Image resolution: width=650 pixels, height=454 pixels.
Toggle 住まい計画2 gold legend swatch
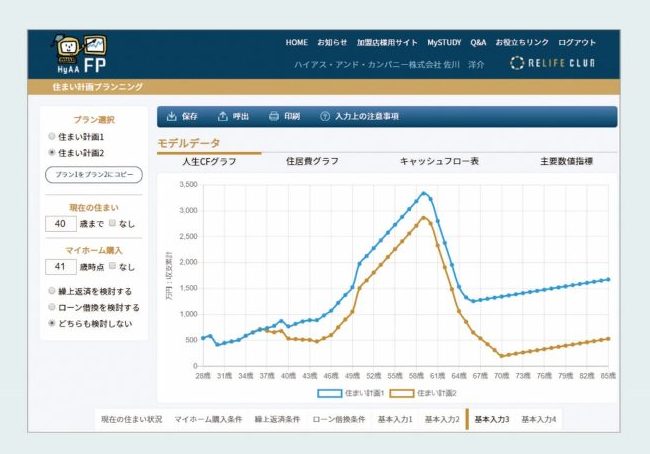tap(402, 393)
